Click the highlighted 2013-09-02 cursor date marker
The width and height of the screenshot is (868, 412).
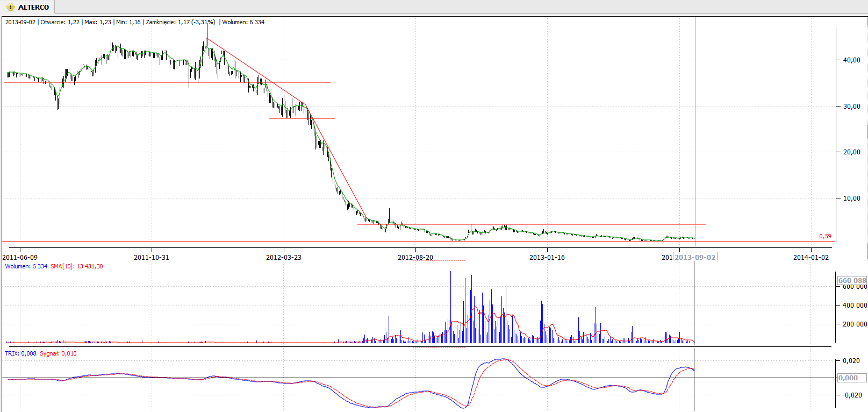coord(695,257)
